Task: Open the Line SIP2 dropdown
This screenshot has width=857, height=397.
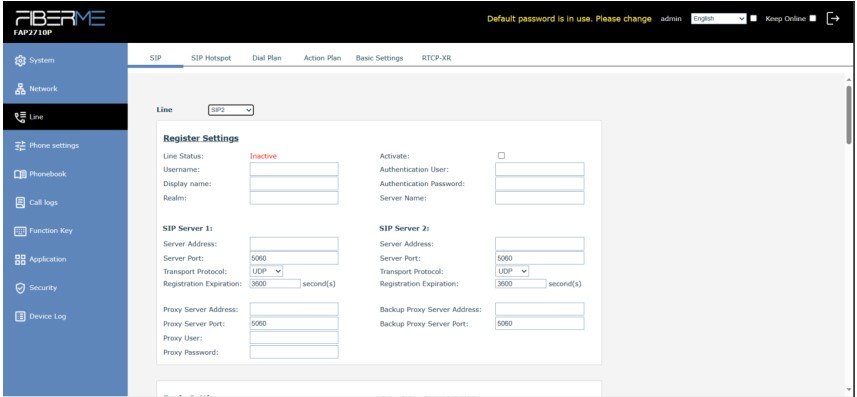Action: (x=231, y=110)
